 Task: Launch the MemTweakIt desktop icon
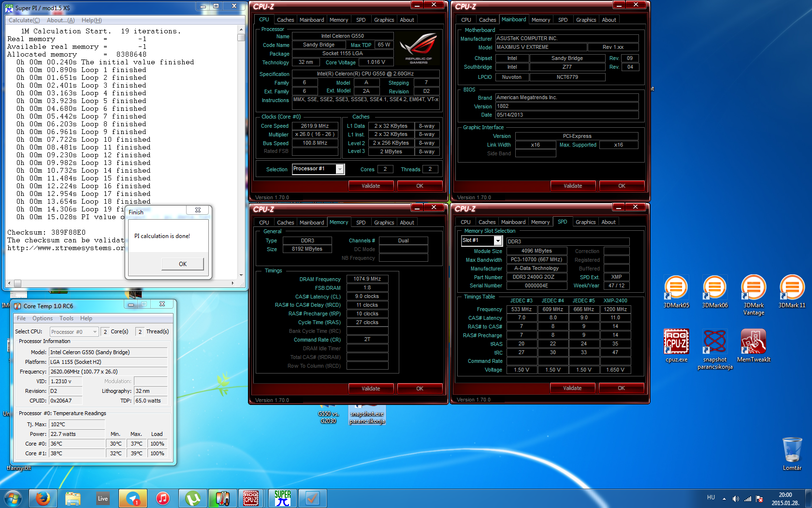click(x=753, y=345)
